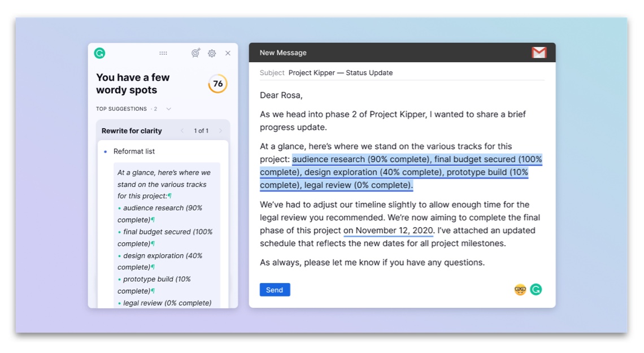Click the 'Dear Rosa,' greeting in the email body

(x=281, y=95)
